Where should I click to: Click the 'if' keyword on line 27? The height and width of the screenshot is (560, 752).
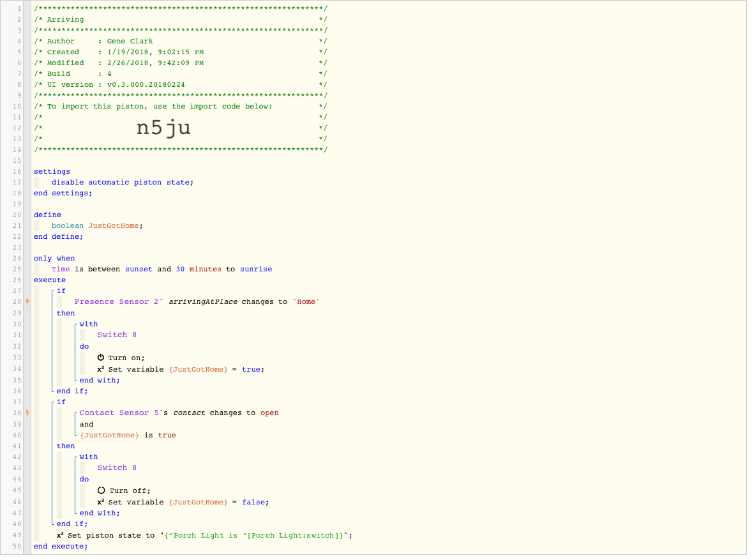pos(61,291)
